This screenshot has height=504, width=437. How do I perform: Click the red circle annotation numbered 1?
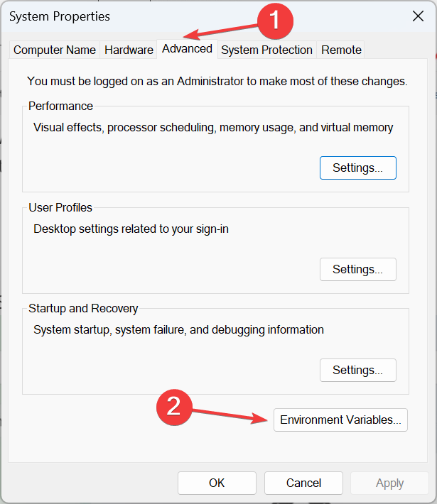coord(275,21)
